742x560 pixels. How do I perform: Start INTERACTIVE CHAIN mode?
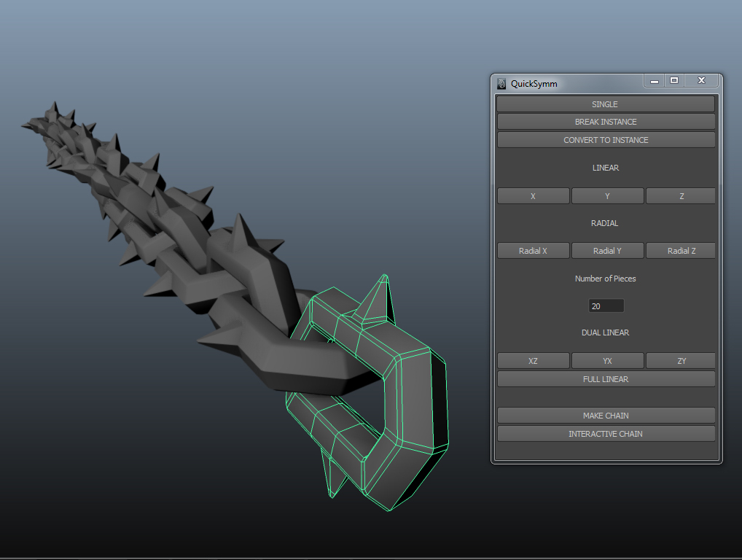[605, 433]
